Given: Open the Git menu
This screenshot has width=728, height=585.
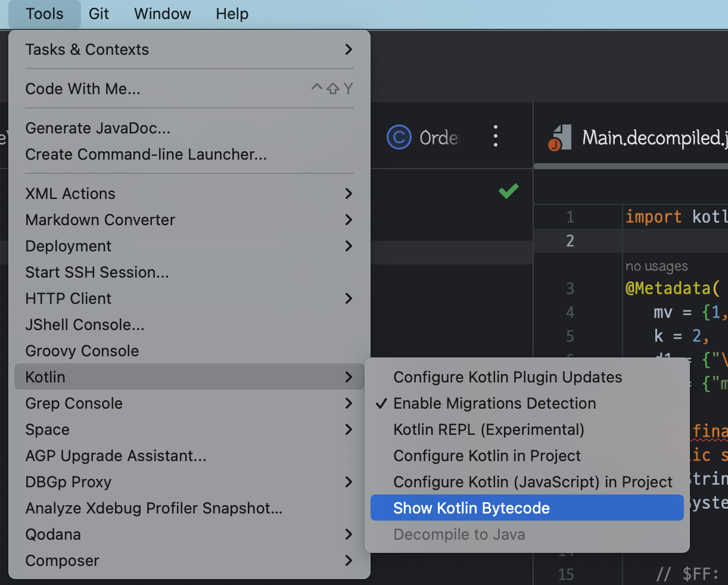Looking at the screenshot, I should [99, 14].
